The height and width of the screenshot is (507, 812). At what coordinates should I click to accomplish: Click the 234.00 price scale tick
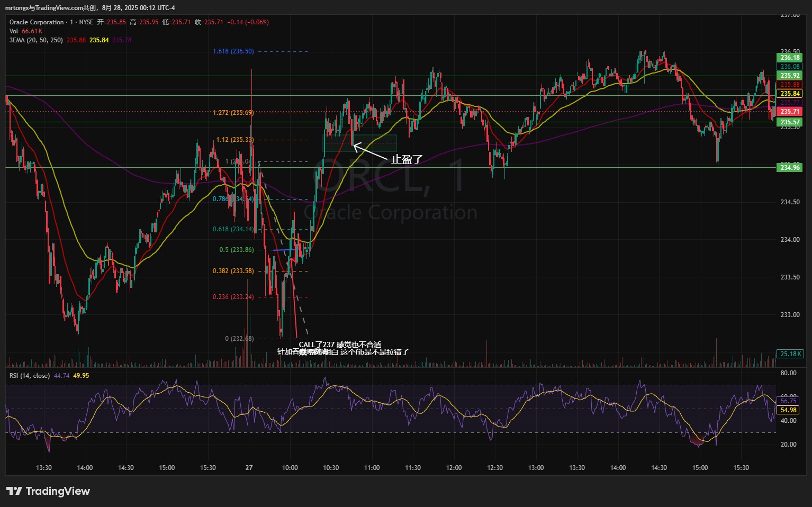click(790, 240)
